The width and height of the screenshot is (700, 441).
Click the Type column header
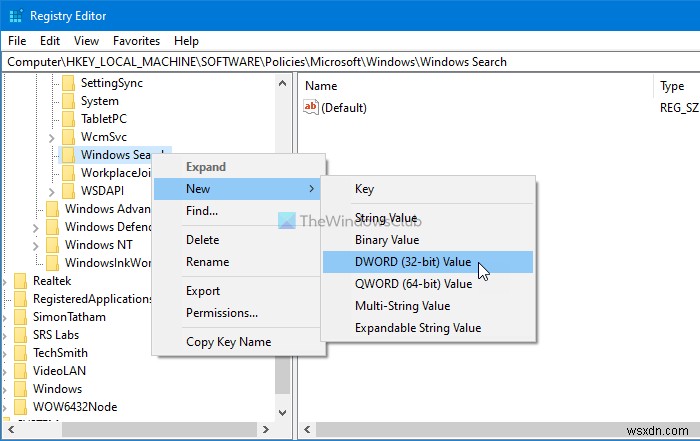[x=672, y=86]
